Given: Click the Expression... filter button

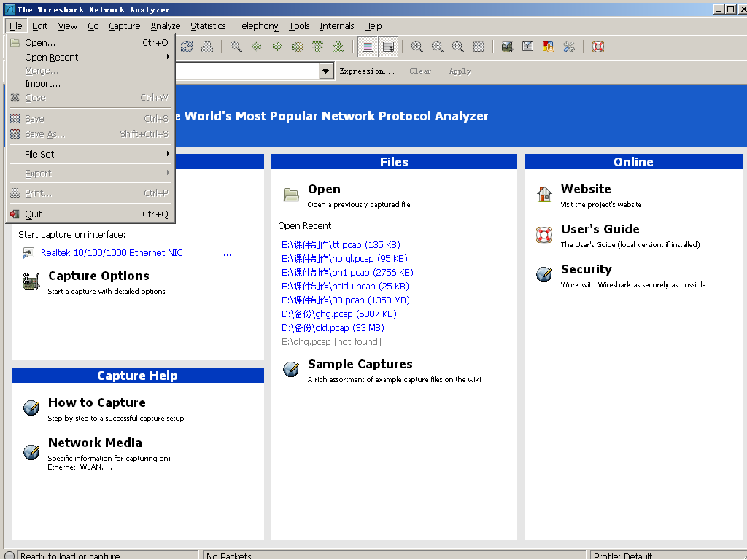Looking at the screenshot, I should [367, 71].
